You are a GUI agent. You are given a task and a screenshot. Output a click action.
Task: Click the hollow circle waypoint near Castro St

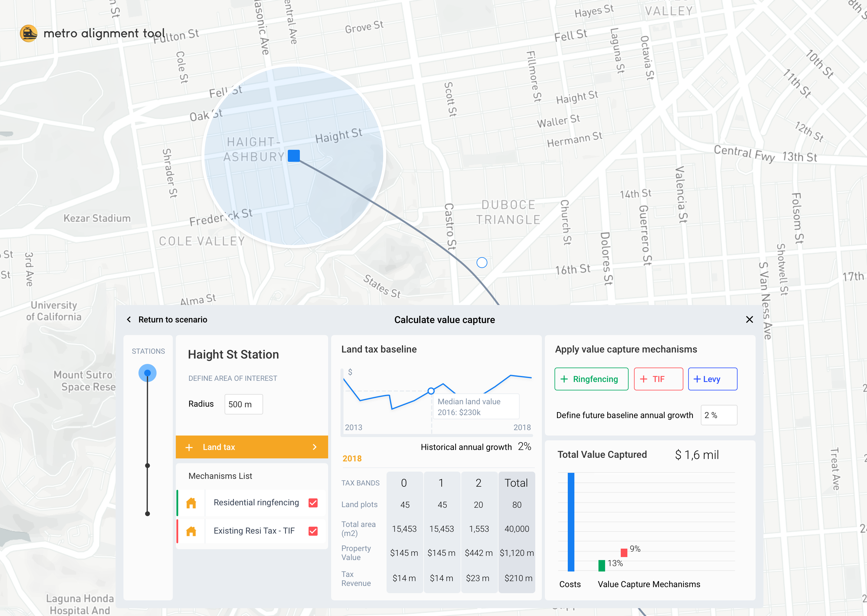coord(481,263)
